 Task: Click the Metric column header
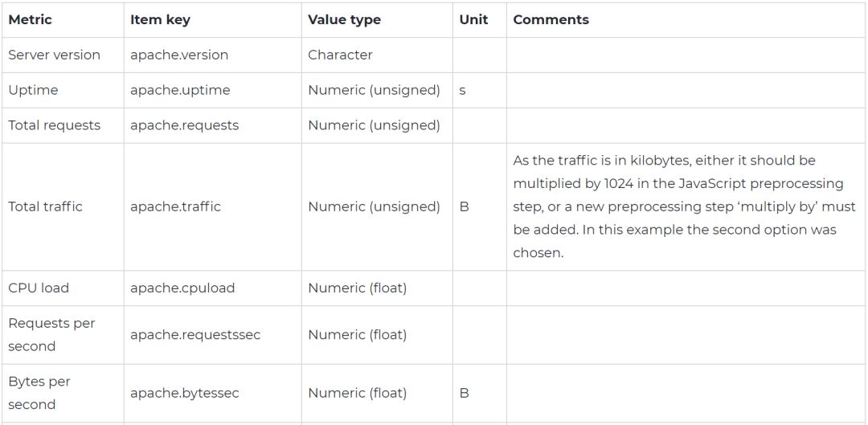(30, 20)
